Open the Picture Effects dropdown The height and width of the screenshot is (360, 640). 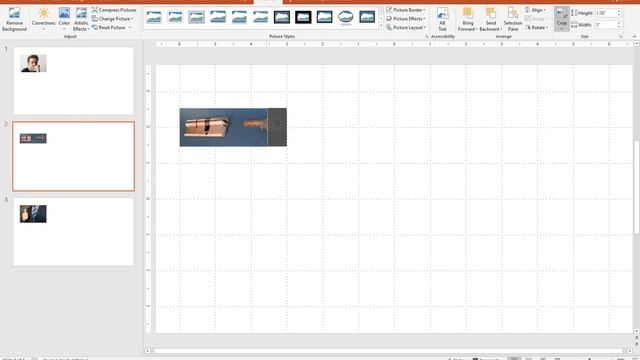point(406,19)
